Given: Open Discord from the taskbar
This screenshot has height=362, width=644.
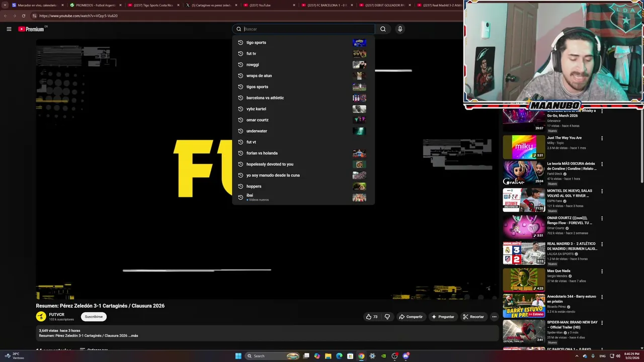Looking at the screenshot, I should coord(406,356).
